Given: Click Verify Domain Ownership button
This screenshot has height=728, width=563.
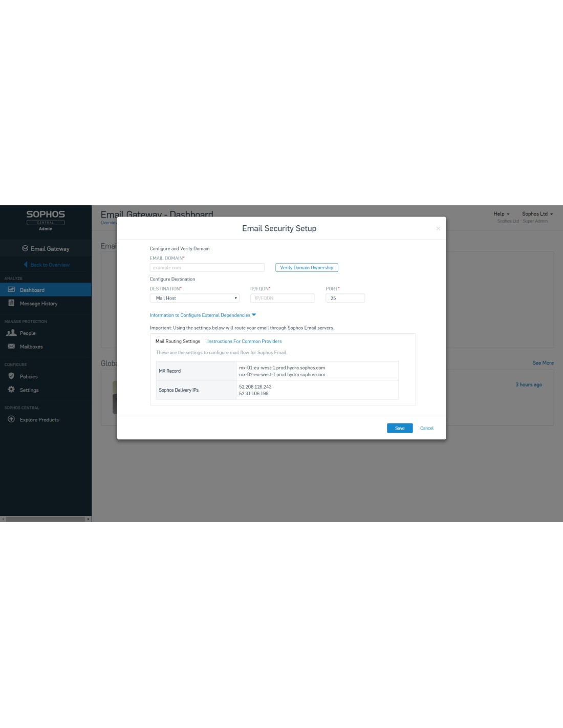Looking at the screenshot, I should [x=307, y=268].
